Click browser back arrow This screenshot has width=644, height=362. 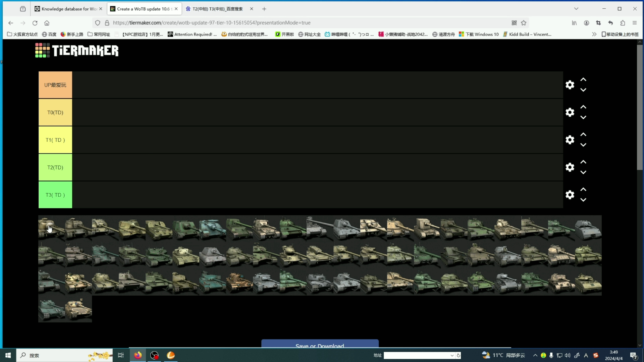pyautogui.click(x=11, y=23)
